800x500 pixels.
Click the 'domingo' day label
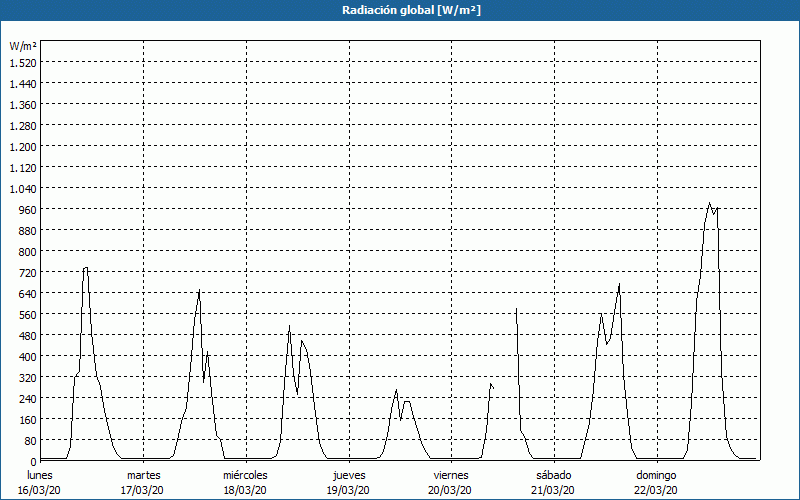(x=656, y=475)
